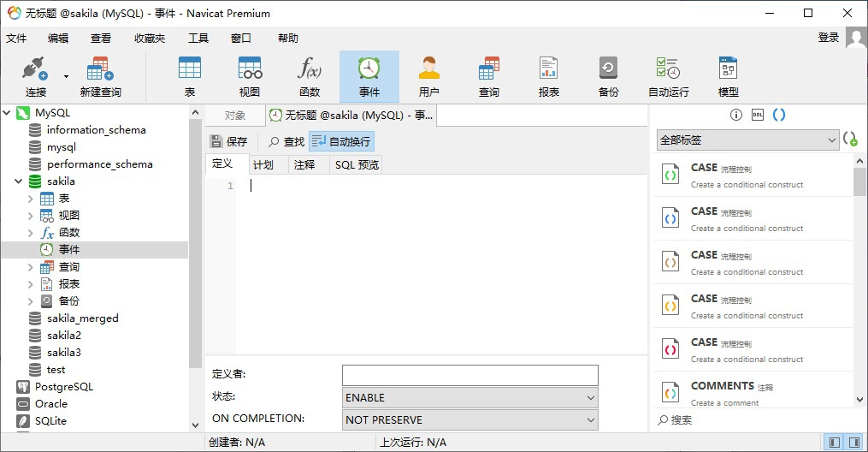Click the 新建查询 toolbar icon
Screen dimensions: 868x452
100,76
